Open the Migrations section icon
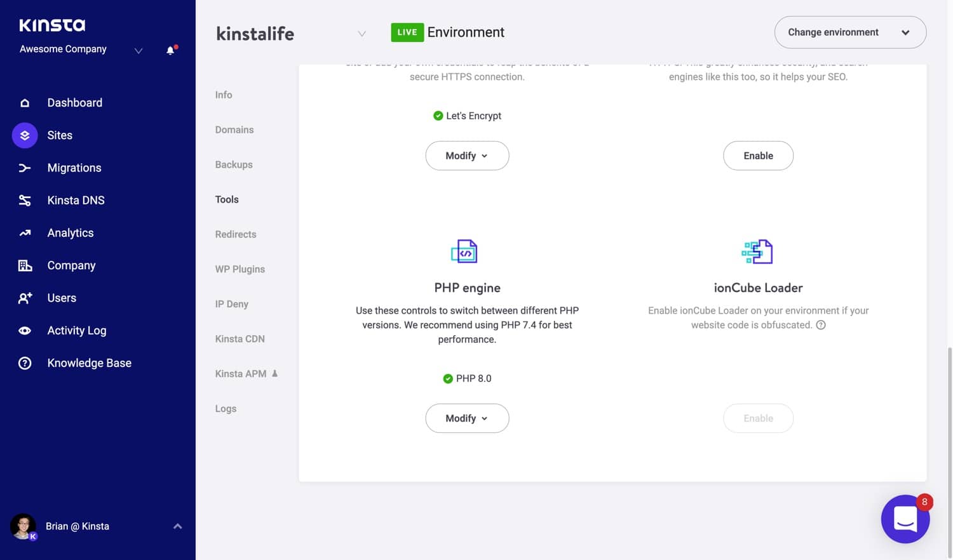The height and width of the screenshot is (560, 953). click(x=24, y=168)
